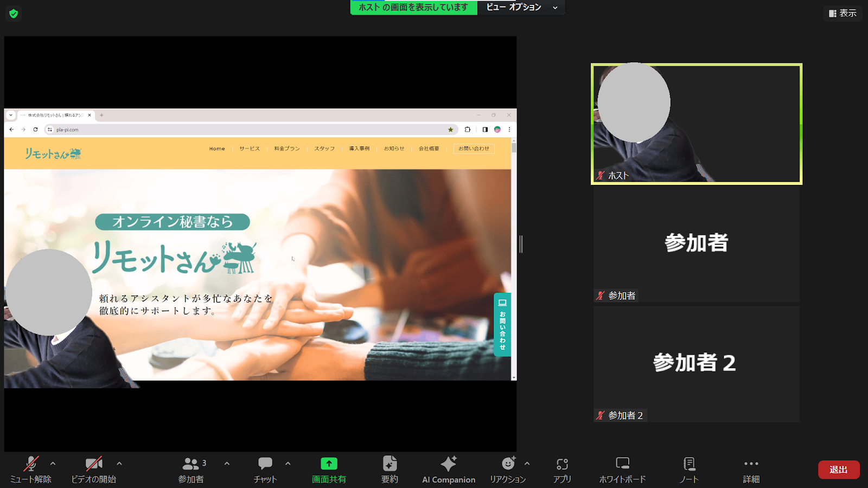Close the 株式会社リモットさん browser tab
The image size is (868, 488).
coord(90,115)
